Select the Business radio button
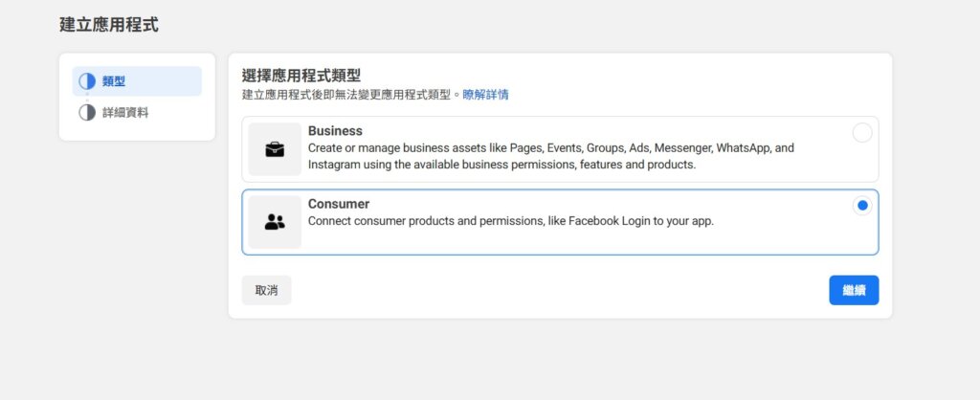Image resolution: width=980 pixels, height=400 pixels. [862, 133]
